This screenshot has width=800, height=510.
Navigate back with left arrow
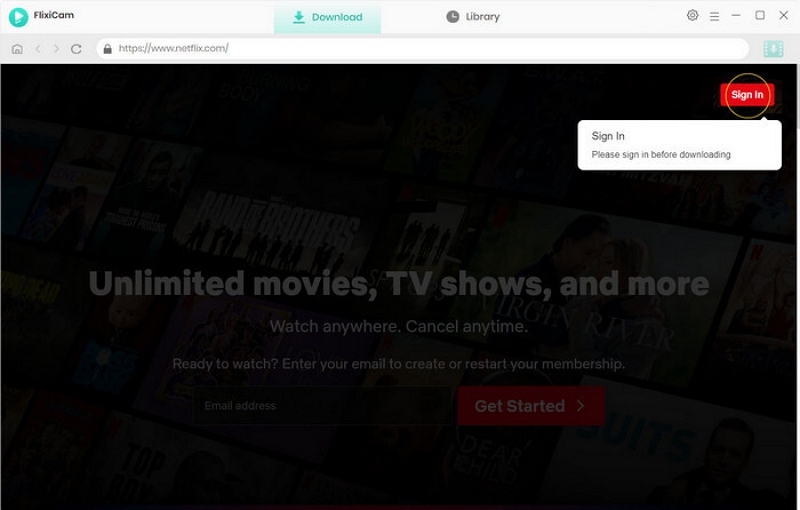[38, 49]
